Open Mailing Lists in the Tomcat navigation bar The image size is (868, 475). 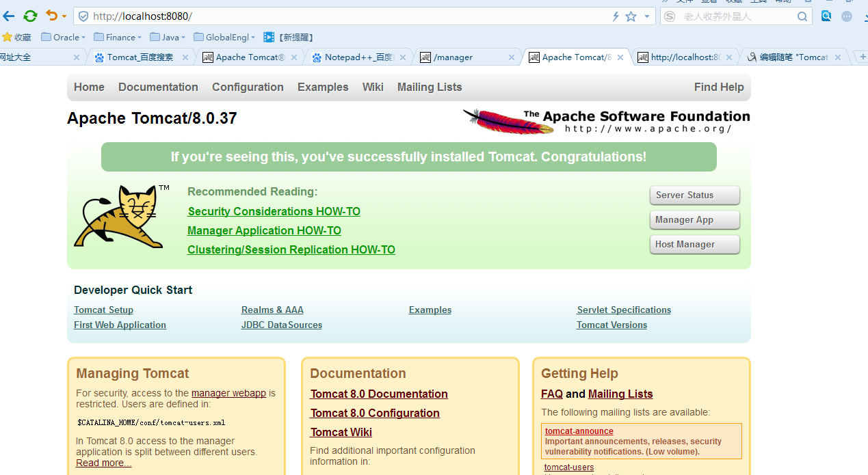[430, 87]
